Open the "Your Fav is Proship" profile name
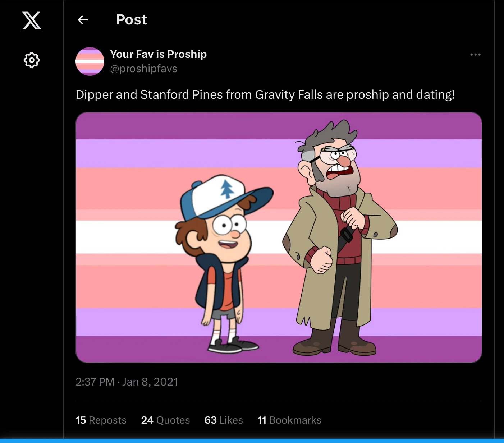The width and height of the screenshot is (504, 443). point(158,54)
